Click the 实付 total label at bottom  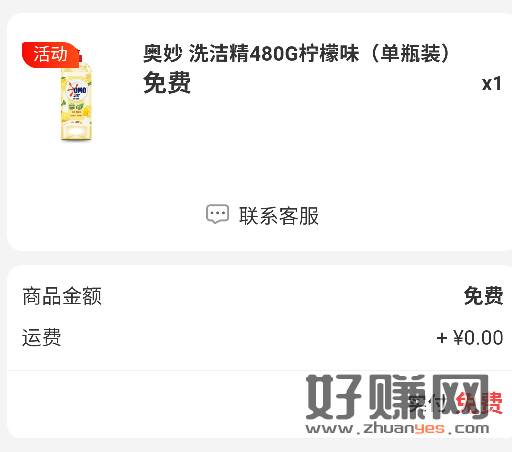pyautogui.click(x=428, y=403)
